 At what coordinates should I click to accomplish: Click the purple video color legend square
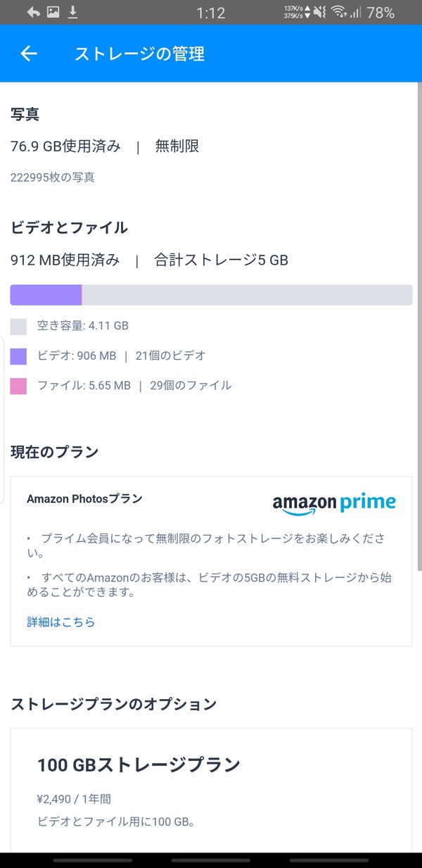(x=18, y=356)
